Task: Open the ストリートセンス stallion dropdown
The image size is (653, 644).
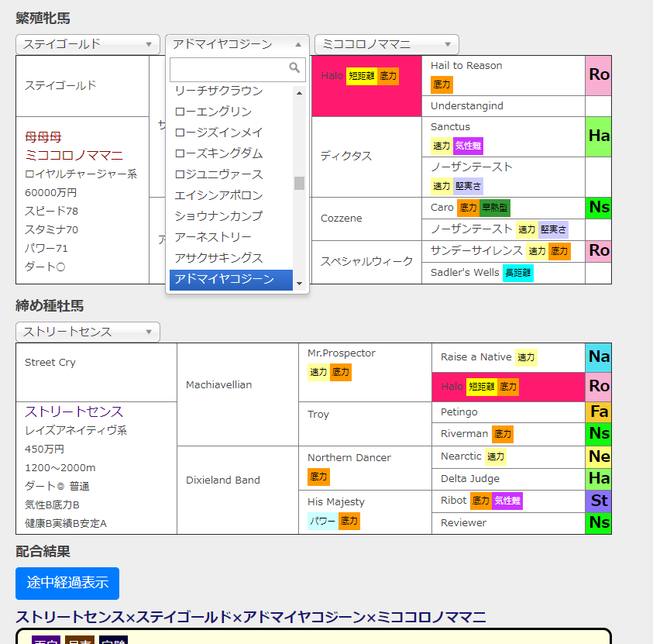Action: [x=88, y=331]
